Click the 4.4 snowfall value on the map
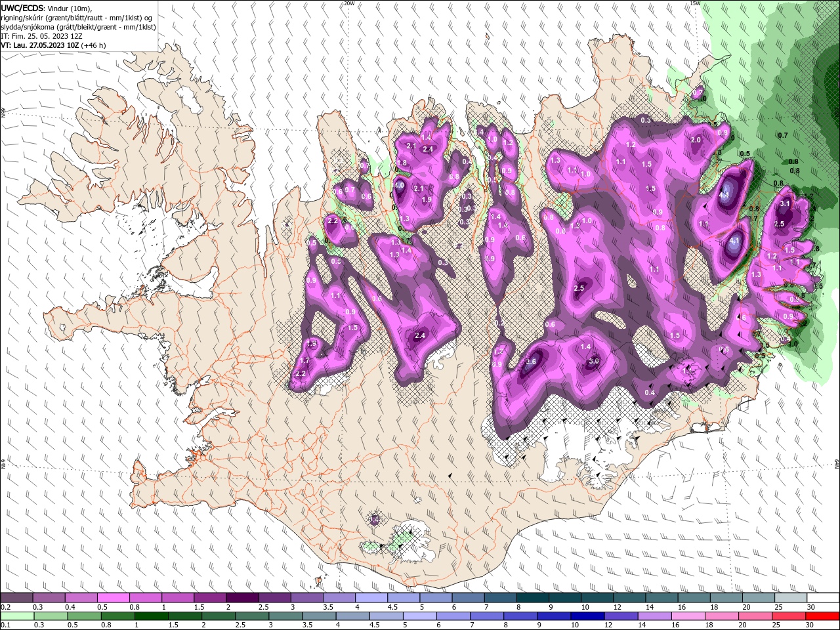The width and height of the screenshot is (840, 630). (x=725, y=195)
